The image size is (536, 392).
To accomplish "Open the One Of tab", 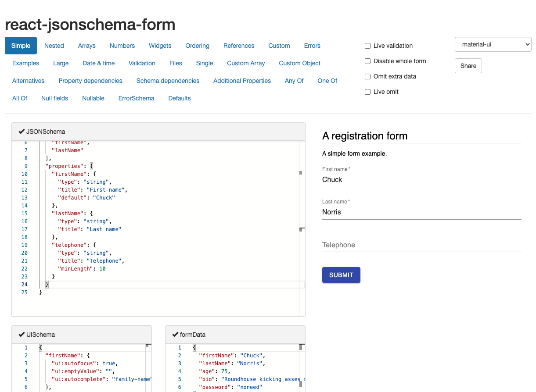I will pyautogui.click(x=327, y=81).
